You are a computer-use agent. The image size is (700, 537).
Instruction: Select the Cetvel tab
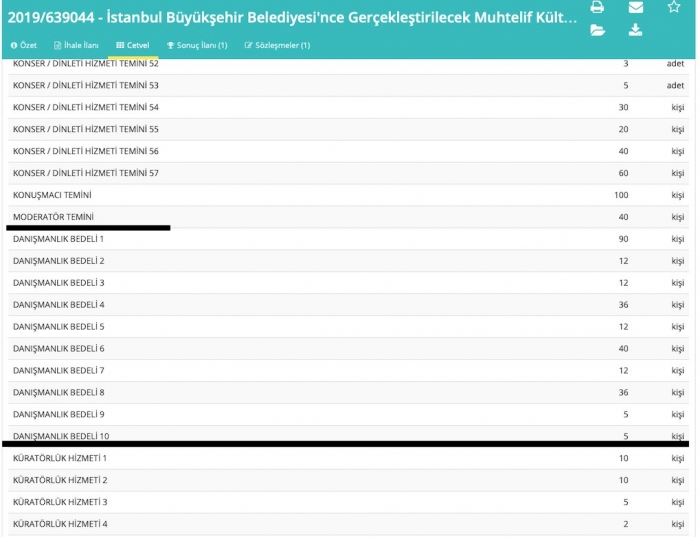[x=133, y=45]
